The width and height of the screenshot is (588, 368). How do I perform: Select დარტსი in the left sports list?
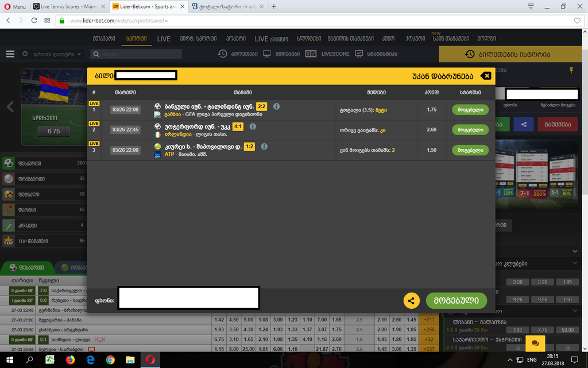tap(44, 210)
